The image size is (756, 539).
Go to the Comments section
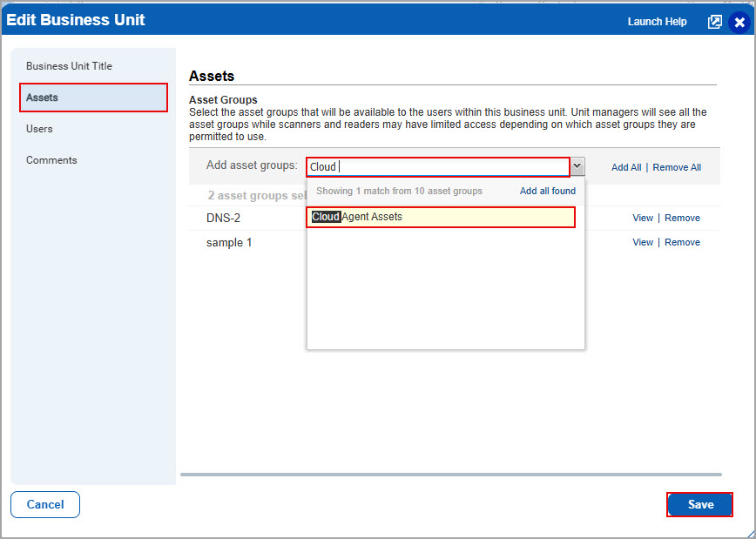coord(51,160)
